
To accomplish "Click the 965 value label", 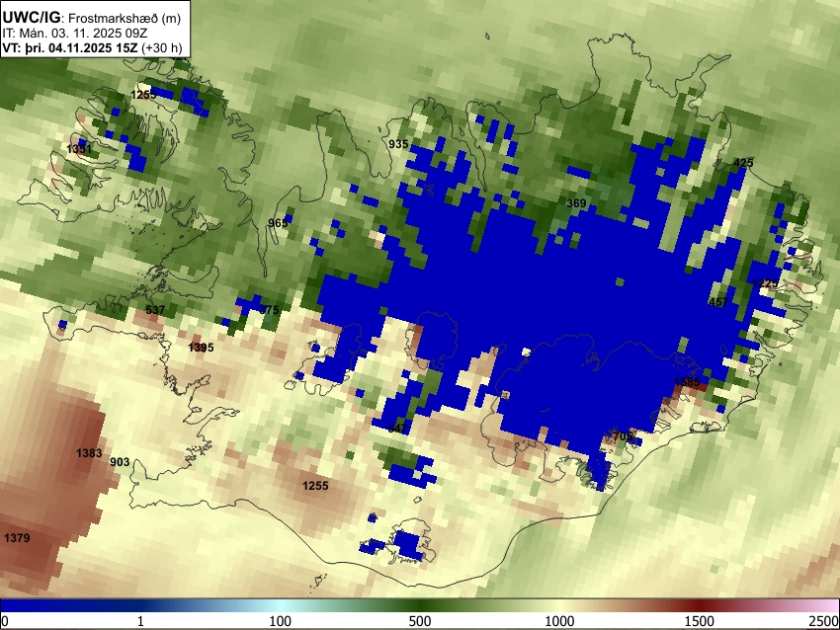I will 278,223.
